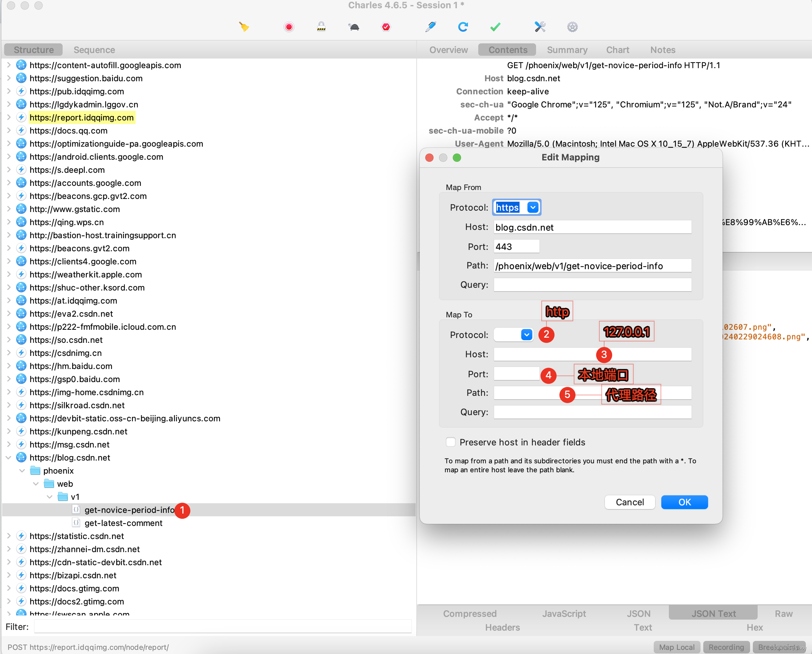Click OK in Edit Mapping dialog
The width and height of the screenshot is (812, 654).
(684, 502)
